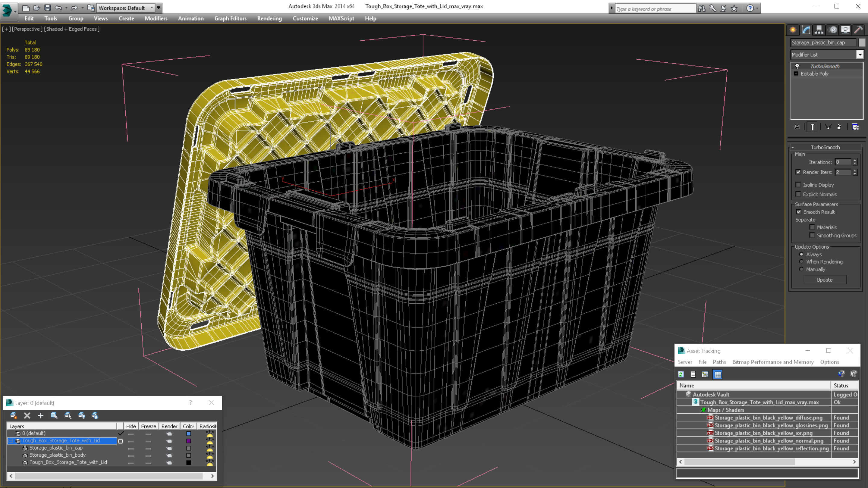Open the Create command panel tab
868x488 pixels.
[793, 30]
